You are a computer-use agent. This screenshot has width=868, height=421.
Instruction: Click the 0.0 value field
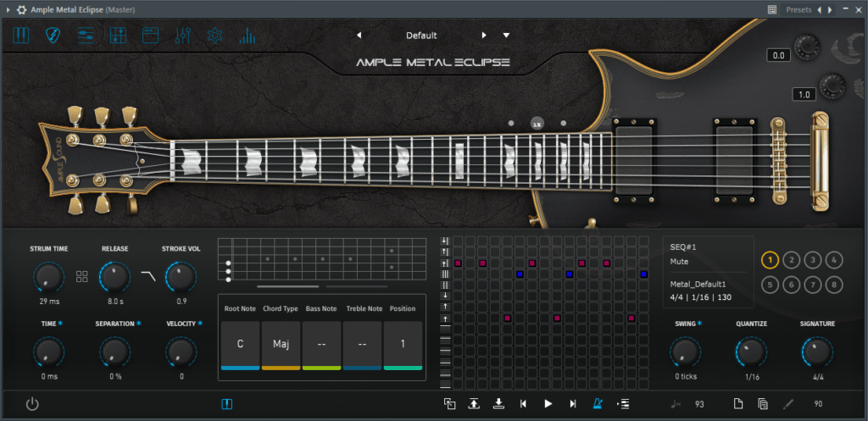(778, 55)
